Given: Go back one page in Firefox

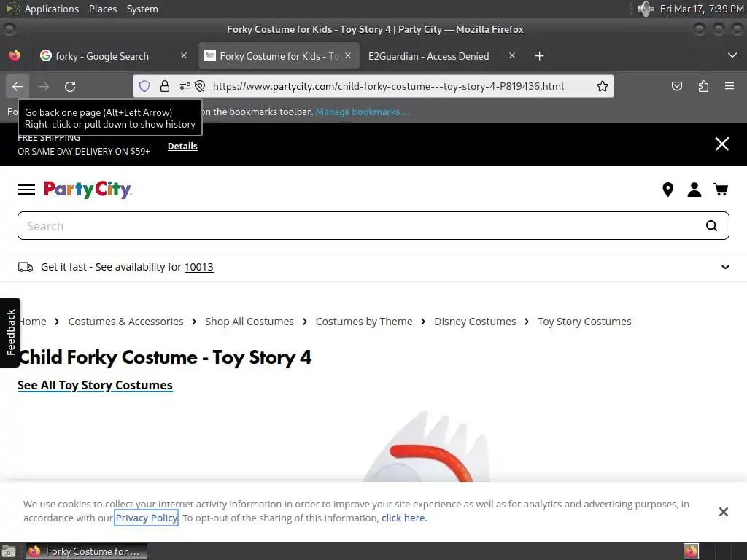Looking at the screenshot, I should (x=18, y=86).
